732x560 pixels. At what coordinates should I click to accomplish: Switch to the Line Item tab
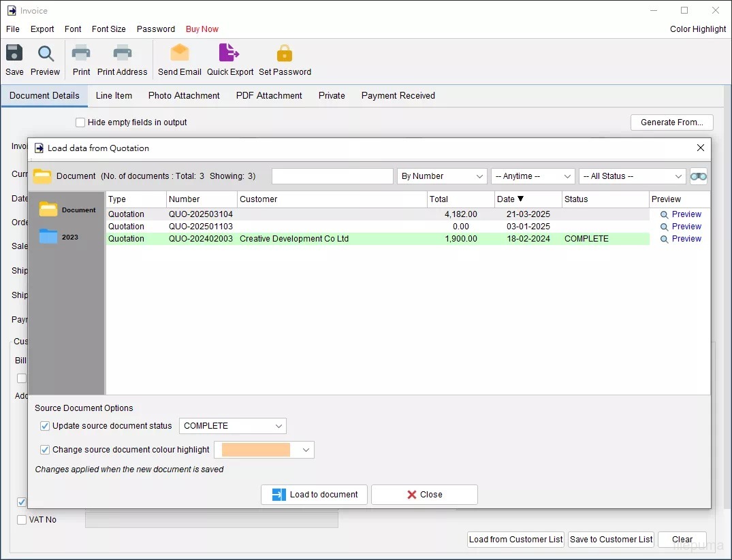point(114,96)
